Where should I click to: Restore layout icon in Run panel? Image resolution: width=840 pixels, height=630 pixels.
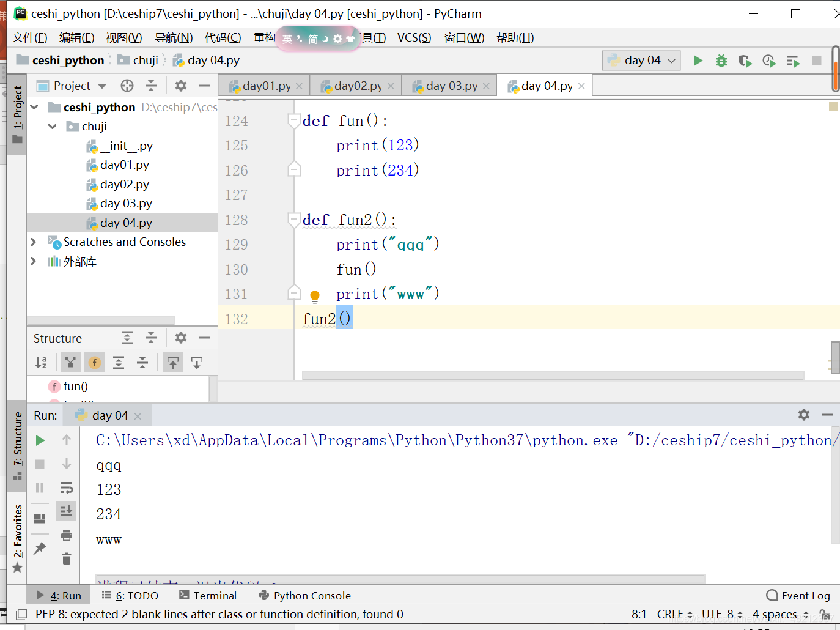40,519
